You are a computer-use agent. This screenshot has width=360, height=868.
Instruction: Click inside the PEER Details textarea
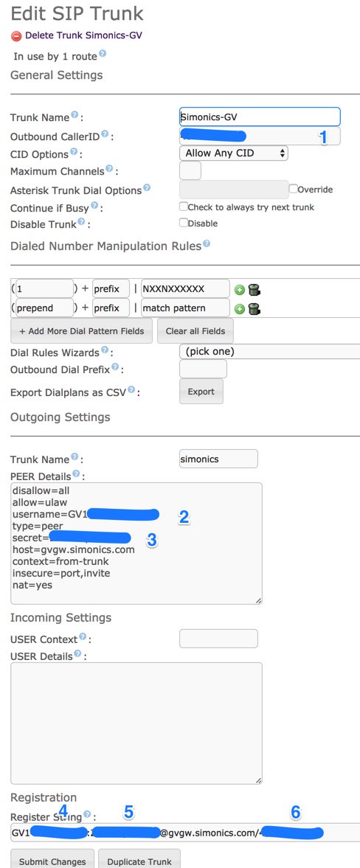[x=136, y=543]
